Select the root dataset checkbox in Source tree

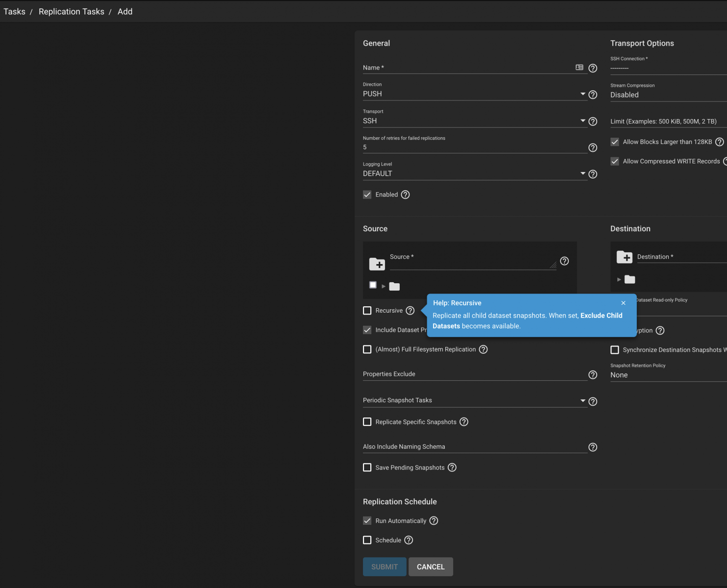point(373,285)
